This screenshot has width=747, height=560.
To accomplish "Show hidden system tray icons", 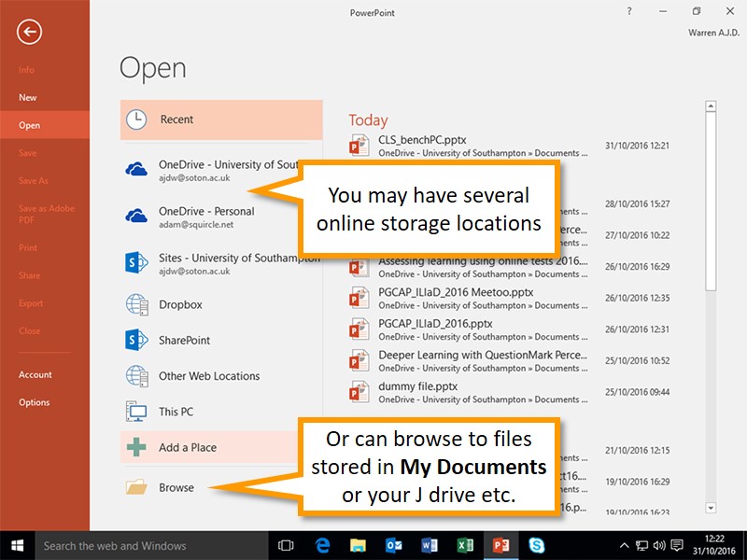I will [x=624, y=546].
